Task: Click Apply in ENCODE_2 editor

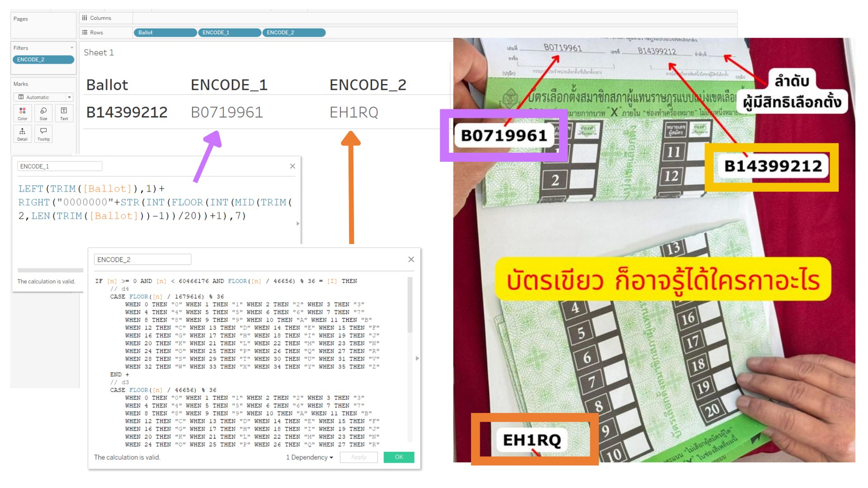Action: click(x=359, y=457)
